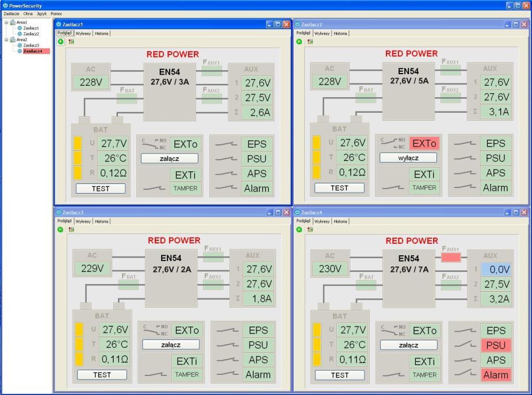Click PowerSecurity app icon in title bar
The height and width of the screenshot is (395, 532).
tap(5, 5)
